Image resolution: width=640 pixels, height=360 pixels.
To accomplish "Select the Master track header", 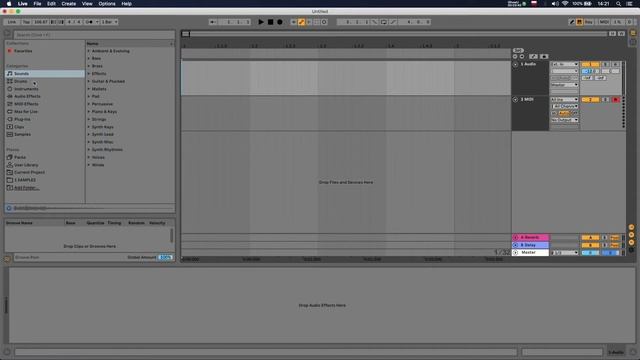I will tap(530, 253).
